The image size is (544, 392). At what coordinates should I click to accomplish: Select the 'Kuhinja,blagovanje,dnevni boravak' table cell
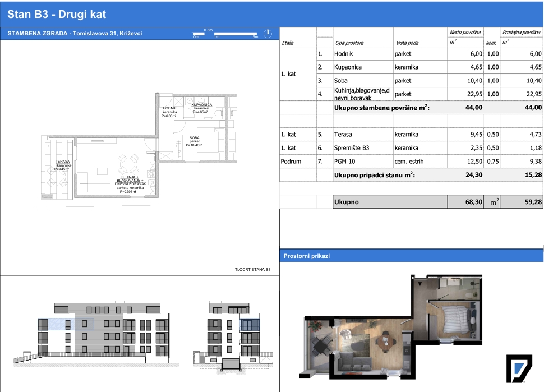click(363, 94)
